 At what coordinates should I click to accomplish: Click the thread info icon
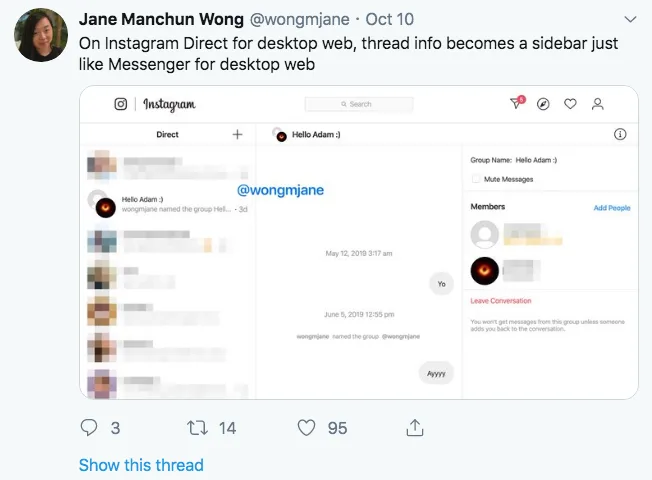tap(619, 134)
